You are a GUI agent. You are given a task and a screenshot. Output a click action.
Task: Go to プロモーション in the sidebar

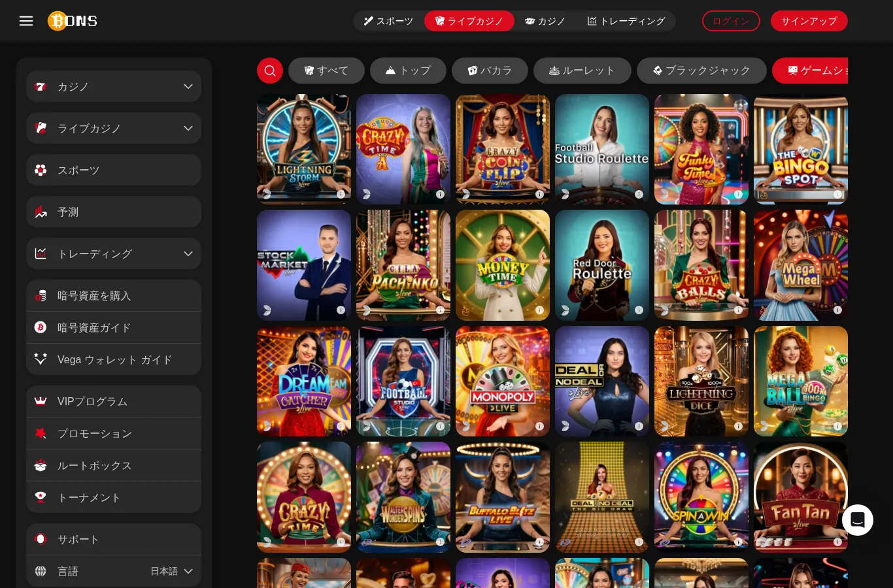(x=114, y=433)
